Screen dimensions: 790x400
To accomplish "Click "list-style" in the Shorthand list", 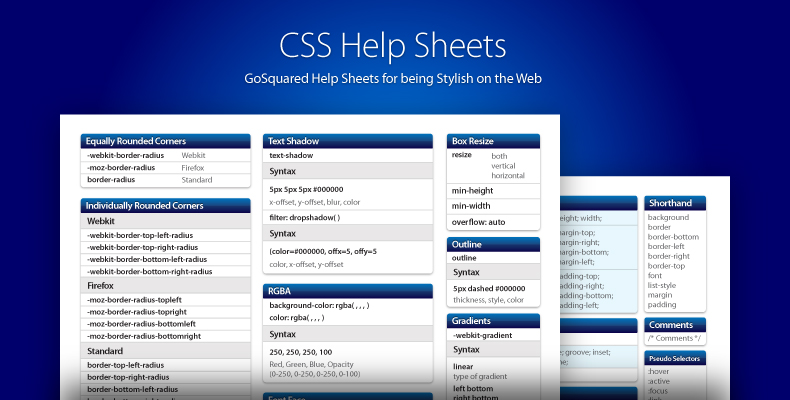I will (x=662, y=285).
